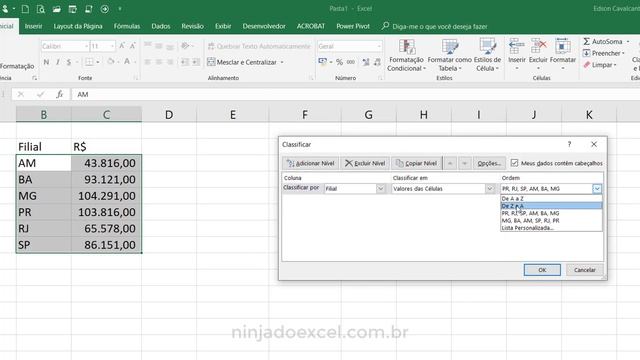
Task: Select De A a Z order option
Action: coord(551,198)
